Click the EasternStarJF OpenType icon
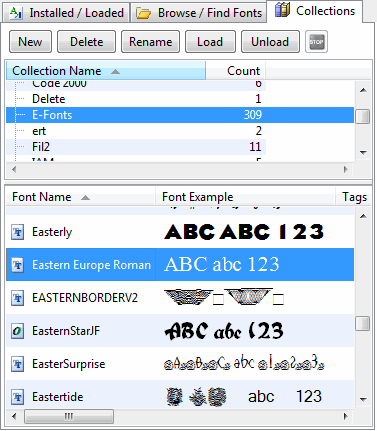The height and width of the screenshot is (431, 377). 17,331
